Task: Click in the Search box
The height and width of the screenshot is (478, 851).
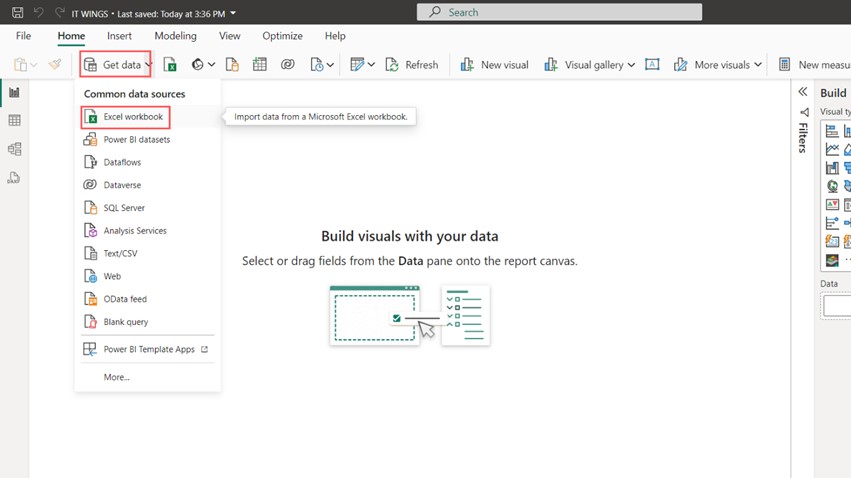Action: click(x=559, y=12)
